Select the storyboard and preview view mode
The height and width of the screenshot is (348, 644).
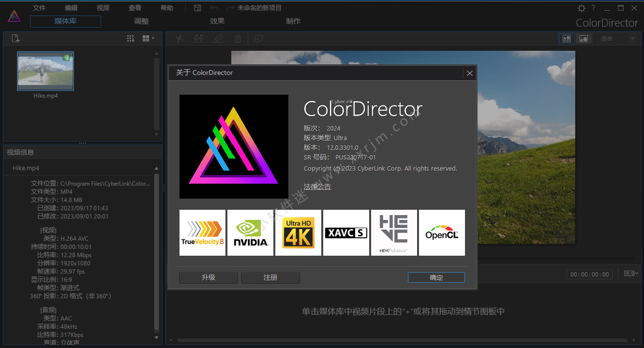[x=567, y=39]
